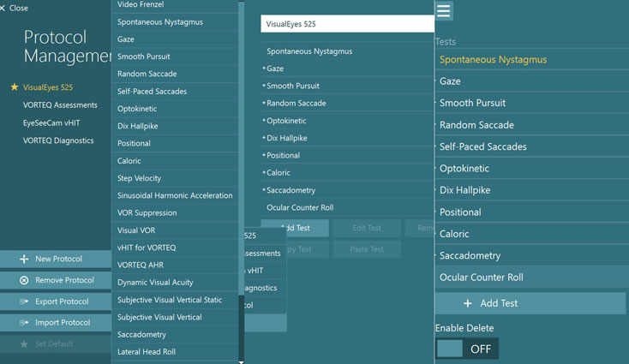Select VisualEyes 525 protocol in sidebar
This screenshot has width=629, height=364.
coord(48,87)
